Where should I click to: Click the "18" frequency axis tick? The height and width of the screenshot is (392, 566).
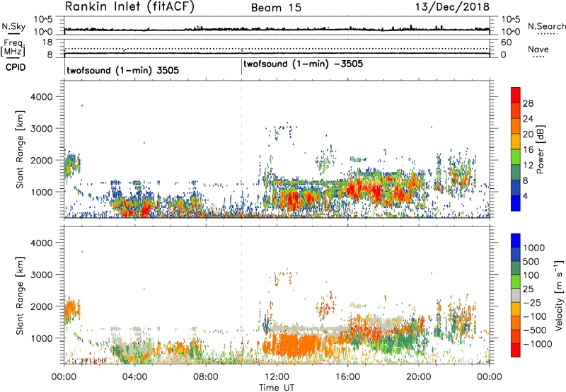47,42
